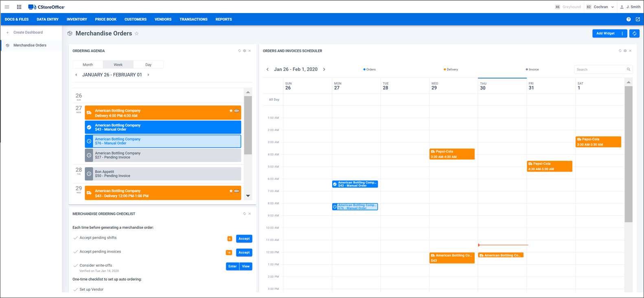Open the Docs & Files menu
Screen dimensions: 644x298
pyautogui.click(x=17, y=19)
